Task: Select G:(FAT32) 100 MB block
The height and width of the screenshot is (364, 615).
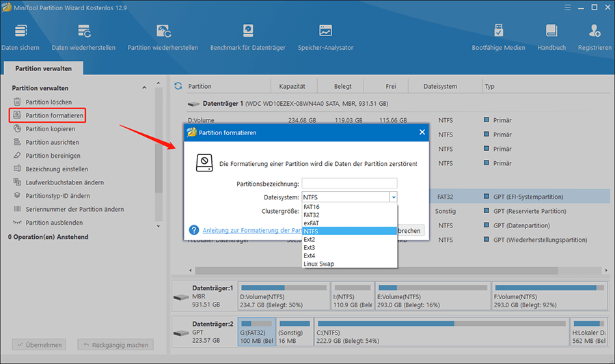Action: pos(256,332)
